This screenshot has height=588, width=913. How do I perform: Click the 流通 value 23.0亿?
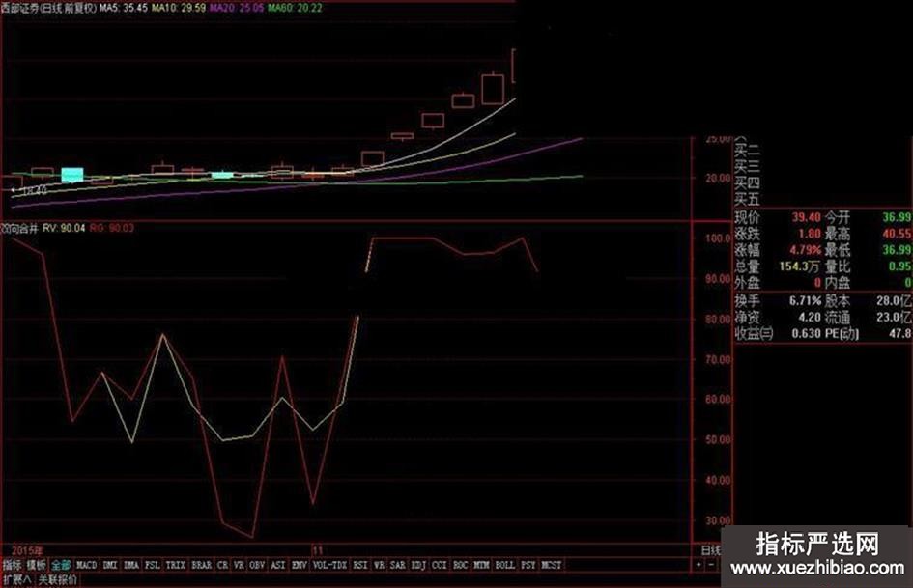pos(895,318)
